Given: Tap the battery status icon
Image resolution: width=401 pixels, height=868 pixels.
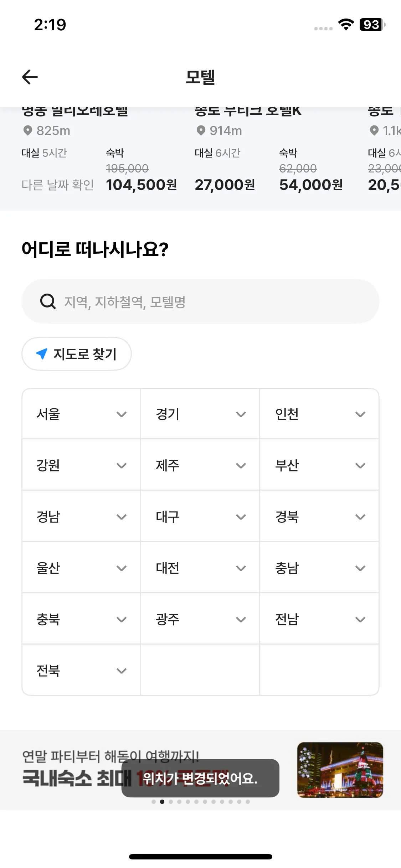Looking at the screenshot, I should [372, 25].
